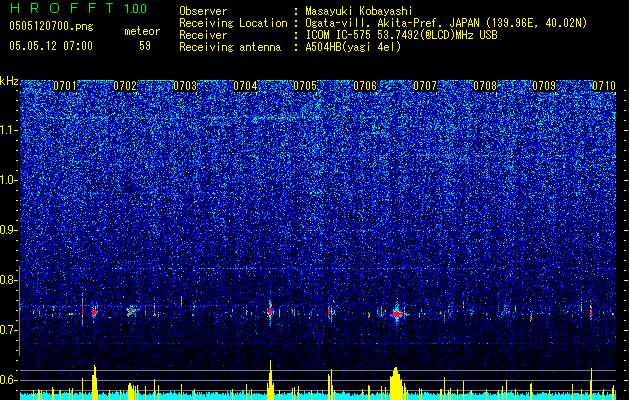Click the Observer label
Viewport: 629px width, 400px height.
(203, 12)
